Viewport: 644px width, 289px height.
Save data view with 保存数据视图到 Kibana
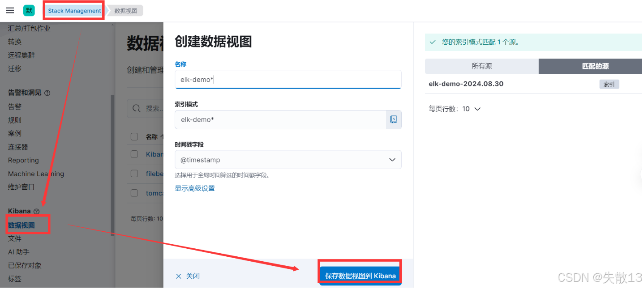pyautogui.click(x=361, y=276)
